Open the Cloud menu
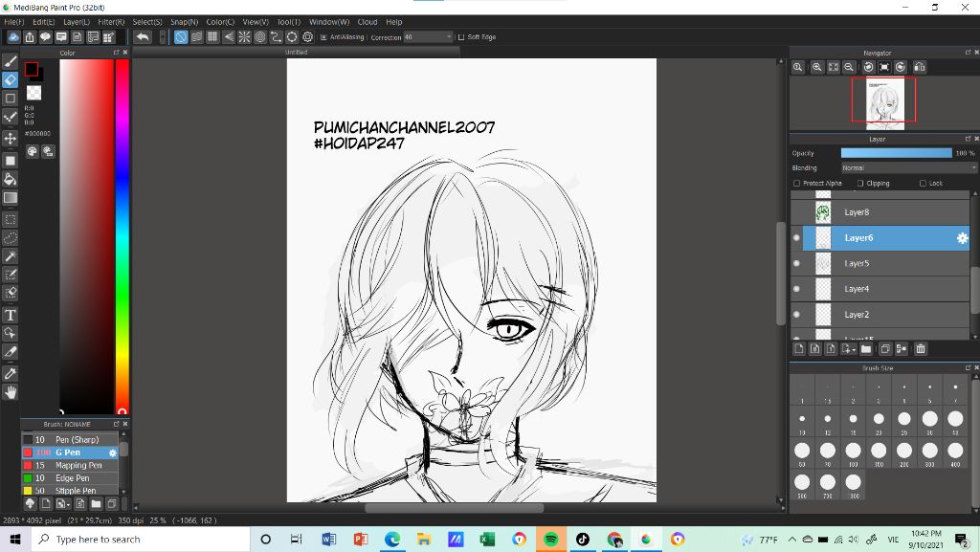Image resolution: width=980 pixels, height=552 pixels. pos(367,22)
